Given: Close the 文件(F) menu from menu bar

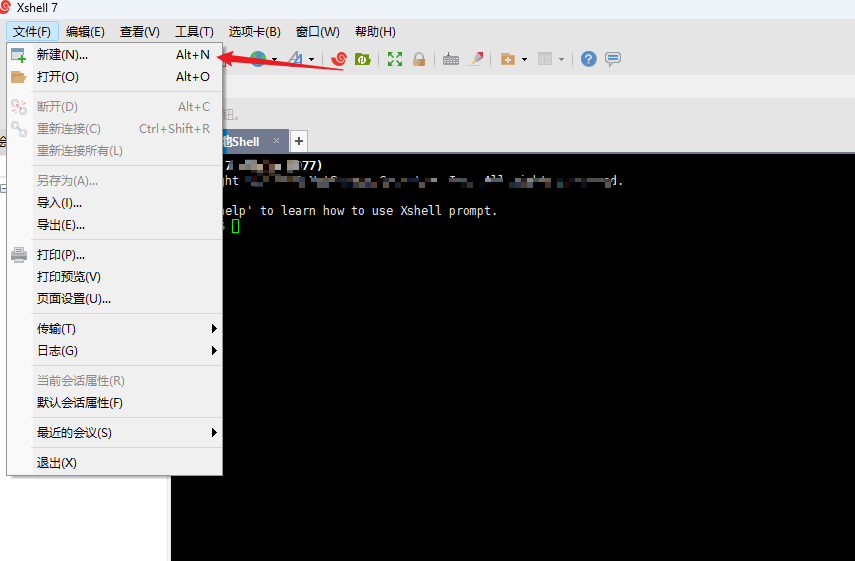Looking at the screenshot, I should click(x=32, y=32).
